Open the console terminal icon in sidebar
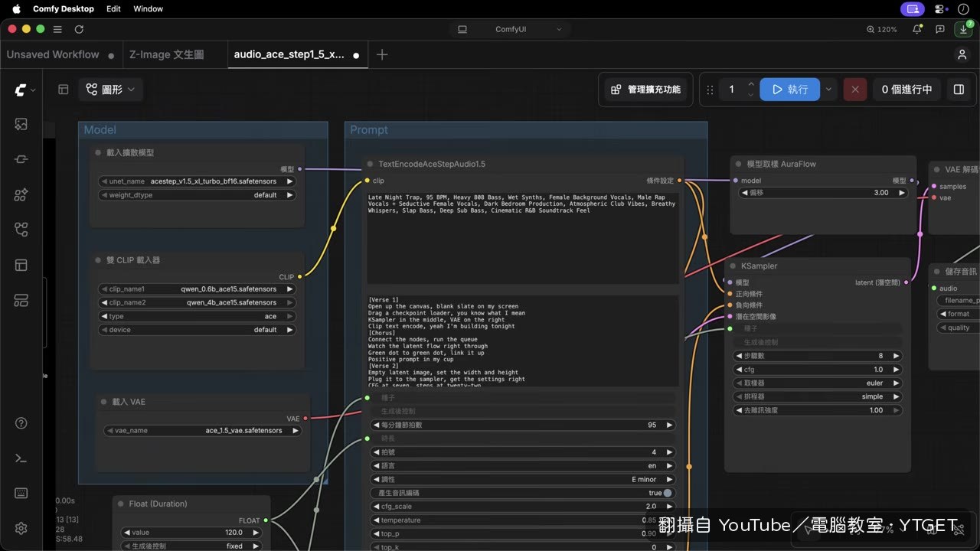 [x=21, y=458]
